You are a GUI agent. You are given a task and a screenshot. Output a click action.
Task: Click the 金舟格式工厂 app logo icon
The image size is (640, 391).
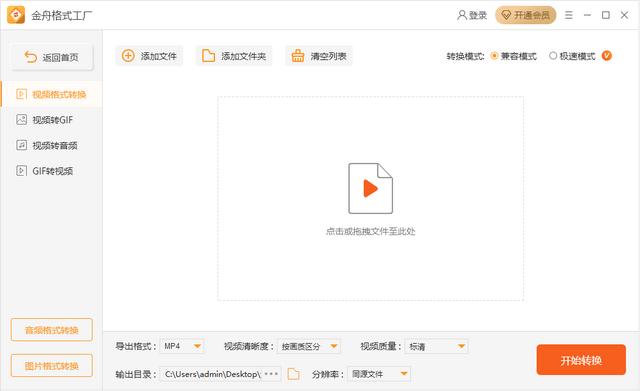click(x=16, y=15)
